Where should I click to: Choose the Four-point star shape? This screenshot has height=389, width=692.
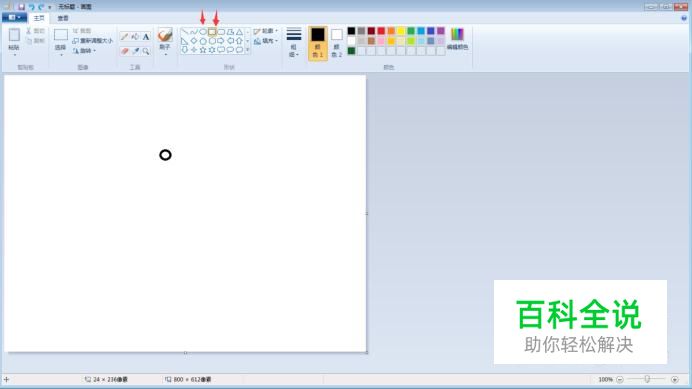(194, 50)
